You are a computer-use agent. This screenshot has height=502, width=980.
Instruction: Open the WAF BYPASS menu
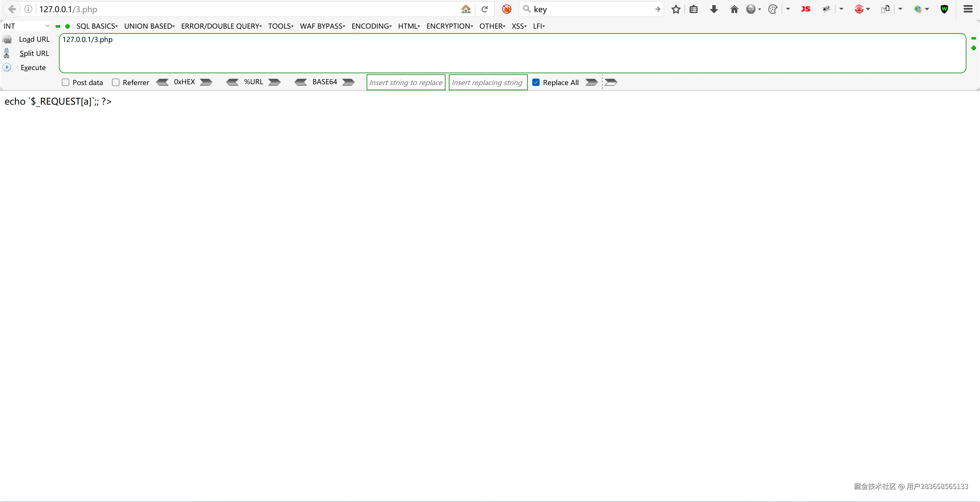(322, 26)
